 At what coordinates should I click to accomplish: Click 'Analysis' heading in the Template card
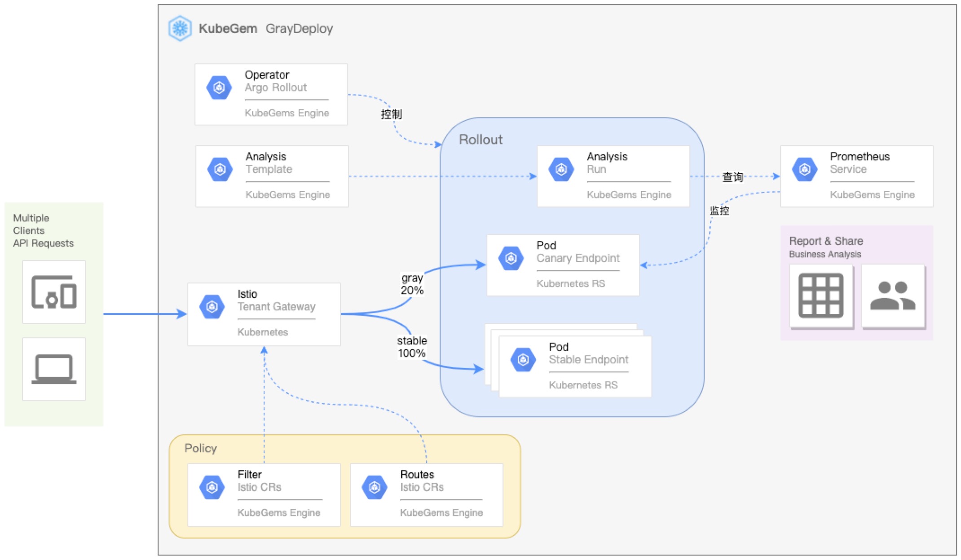(265, 157)
